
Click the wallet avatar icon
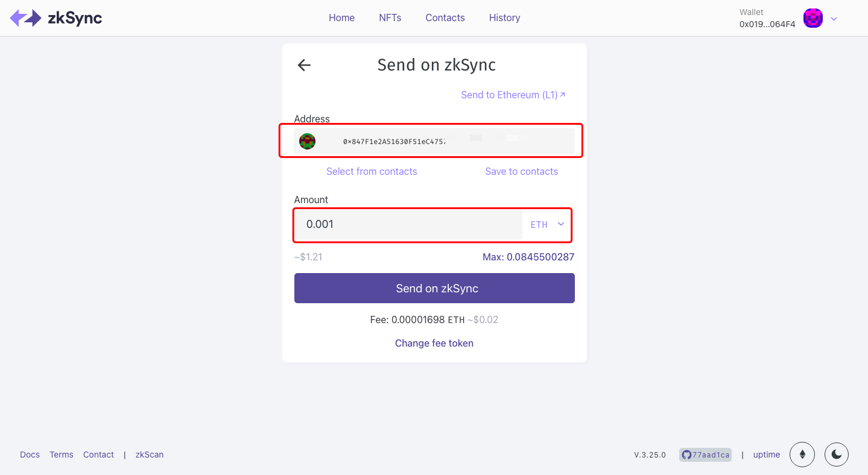coord(813,18)
